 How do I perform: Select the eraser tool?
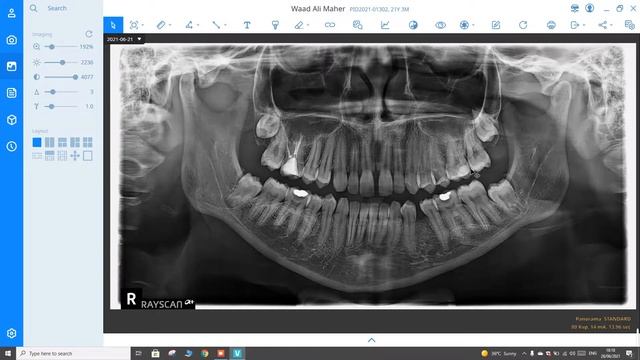coord(299,25)
